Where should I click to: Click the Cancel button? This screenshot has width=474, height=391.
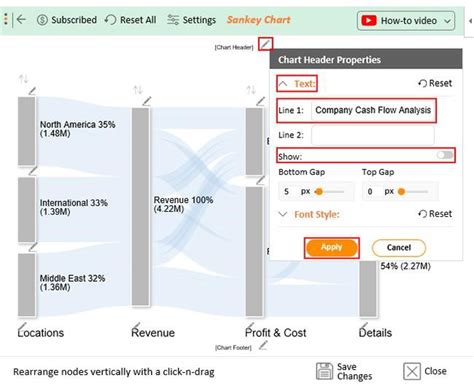coord(399,248)
